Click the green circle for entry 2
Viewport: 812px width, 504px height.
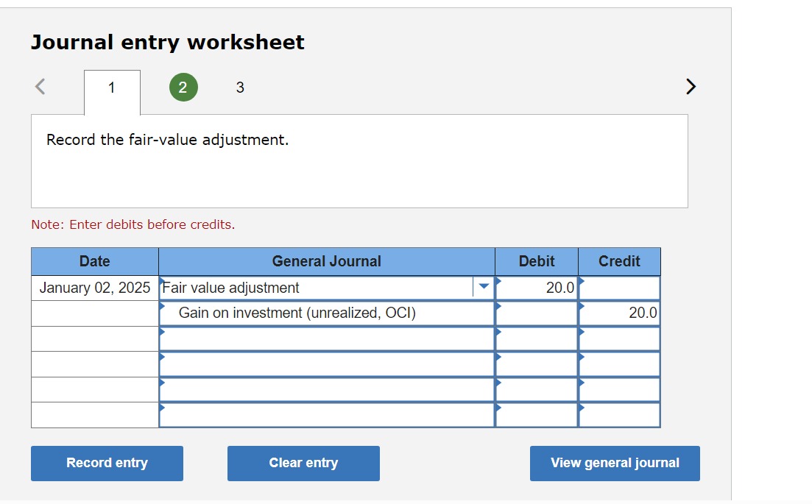point(183,87)
